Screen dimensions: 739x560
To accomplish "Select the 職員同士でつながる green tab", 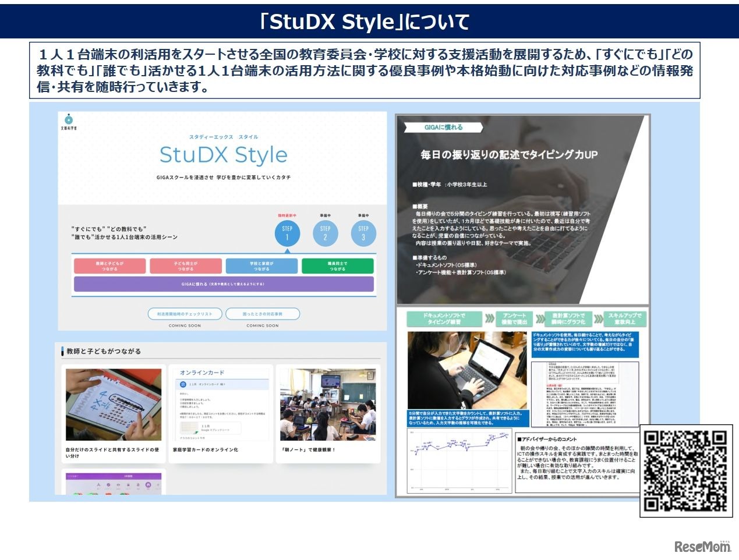I will click(337, 266).
